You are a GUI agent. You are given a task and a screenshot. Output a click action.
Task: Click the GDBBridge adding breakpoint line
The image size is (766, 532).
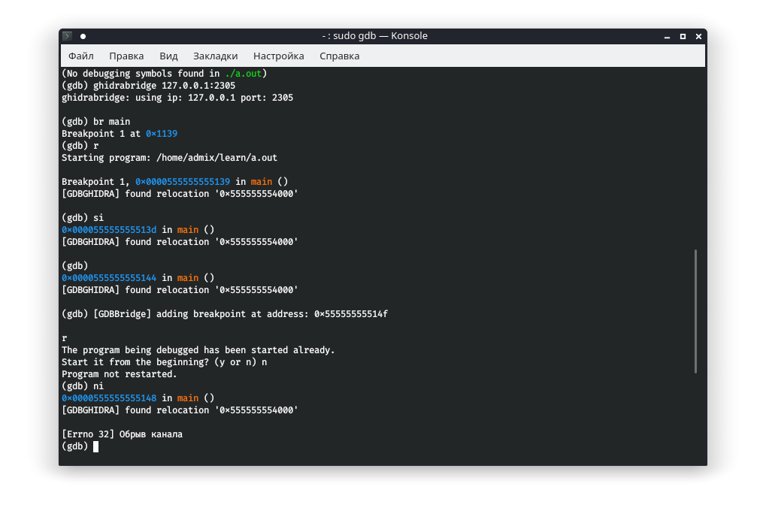(x=225, y=314)
